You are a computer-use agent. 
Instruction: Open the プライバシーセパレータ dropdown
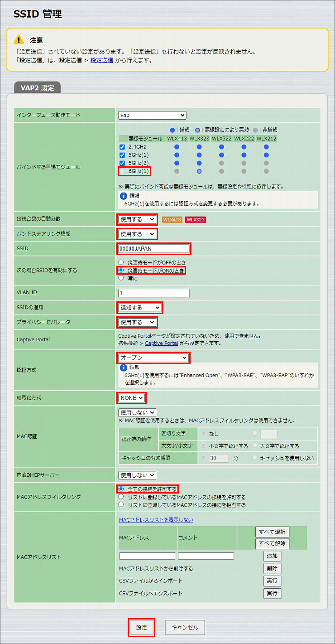click(x=137, y=322)
